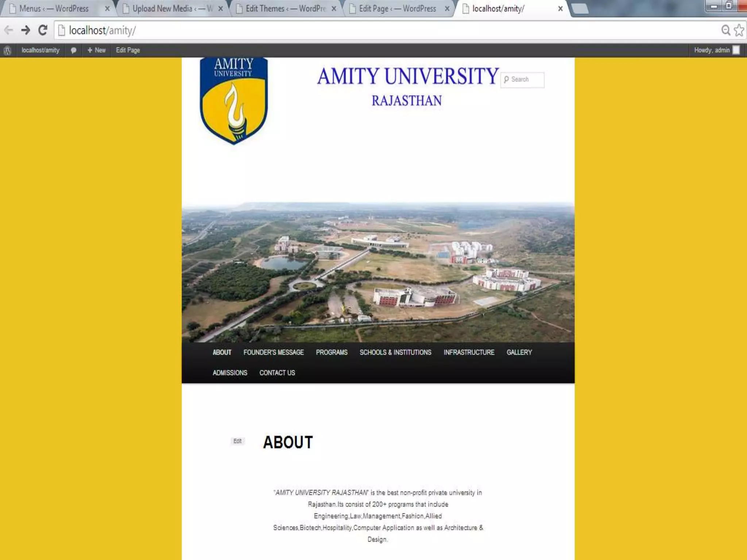
Task: Click Edit Page in admin bar
Action: tap(128, 50)
